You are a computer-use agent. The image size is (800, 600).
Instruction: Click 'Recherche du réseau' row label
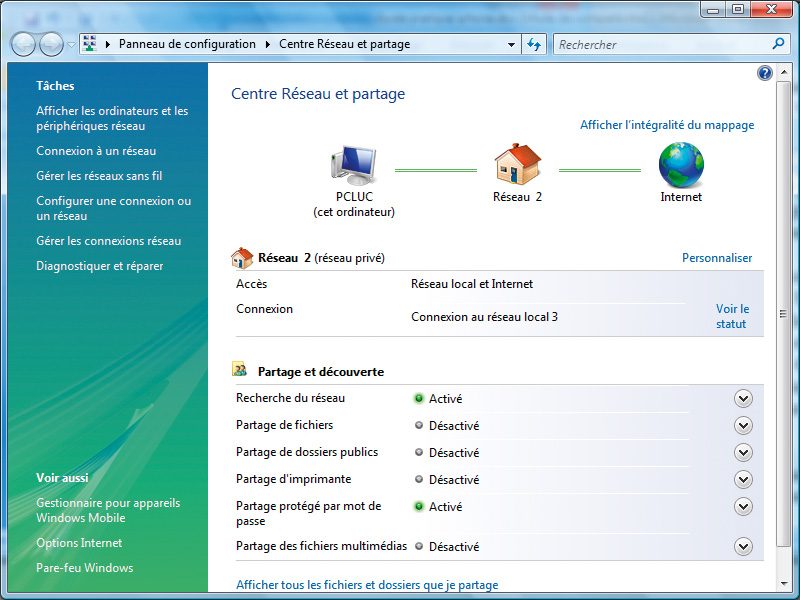[290, 398]
